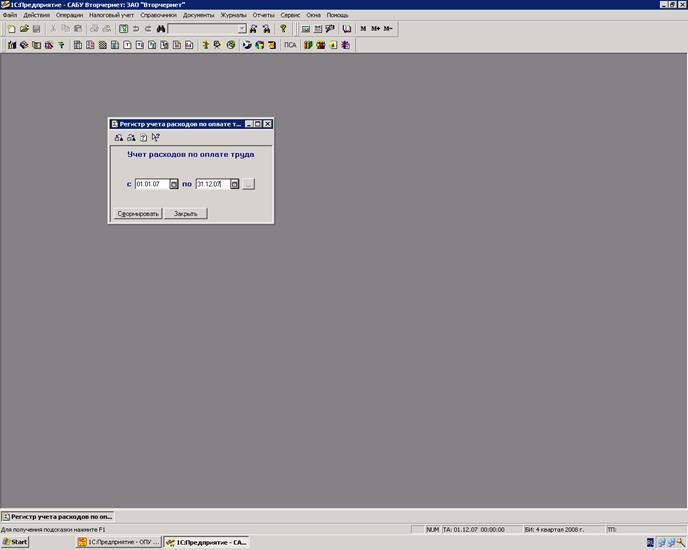Click the yellow question-mark Help toolbar icon
The image size is (688, 550).
(283, 29)
